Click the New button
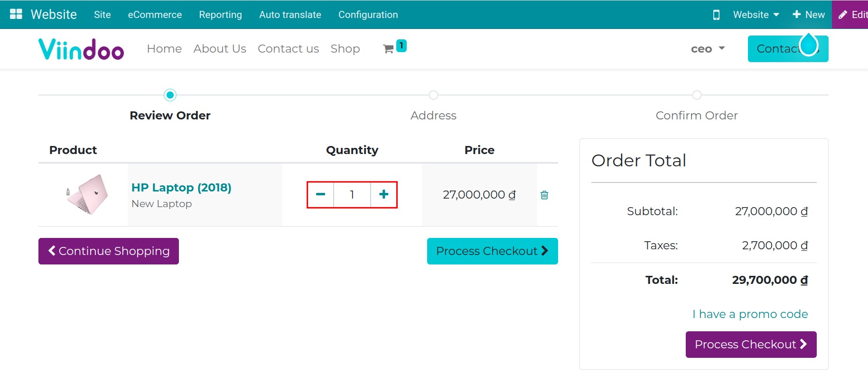Image resolution: width=868 pixels, height=373 pixels. pos(809,15)
